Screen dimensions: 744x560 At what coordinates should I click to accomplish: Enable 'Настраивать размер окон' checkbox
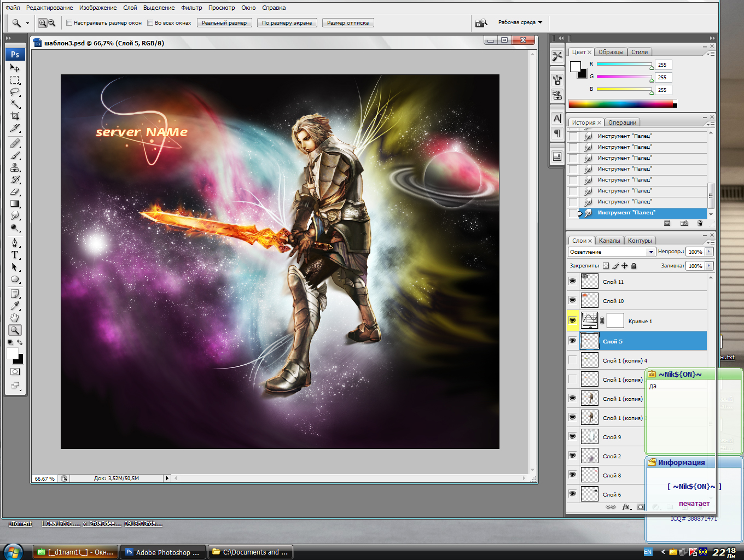coord(69,23)
